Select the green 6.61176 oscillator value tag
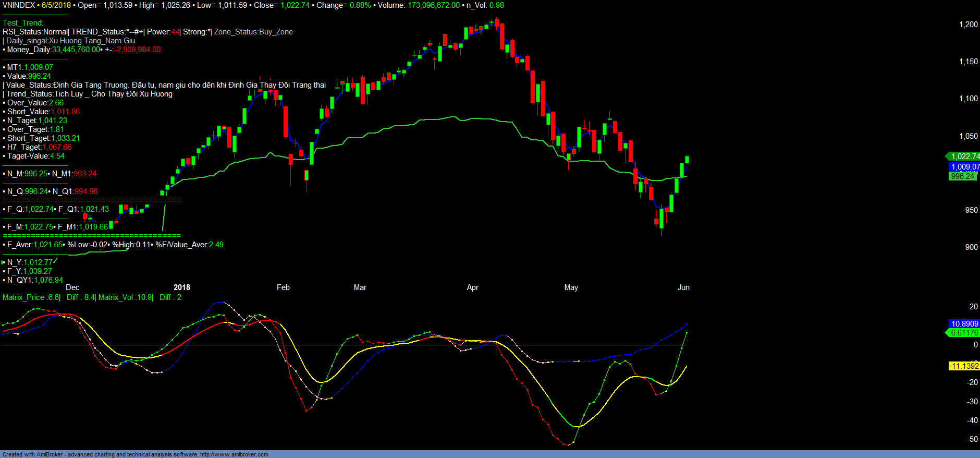980x458 pixels. [964, 333]
